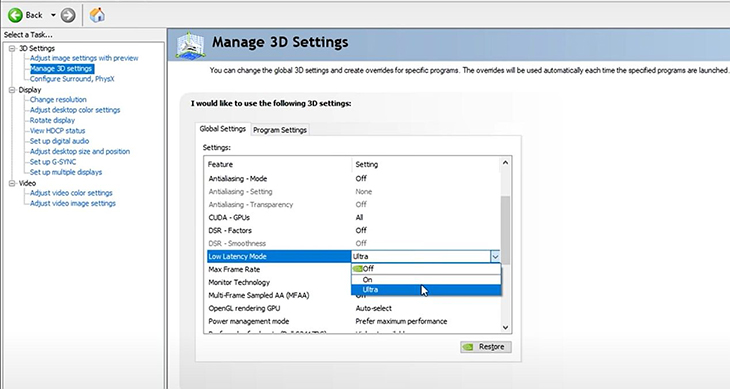
Task: Open the Back history dropdown arrow
Action: [x=53, y=15]
